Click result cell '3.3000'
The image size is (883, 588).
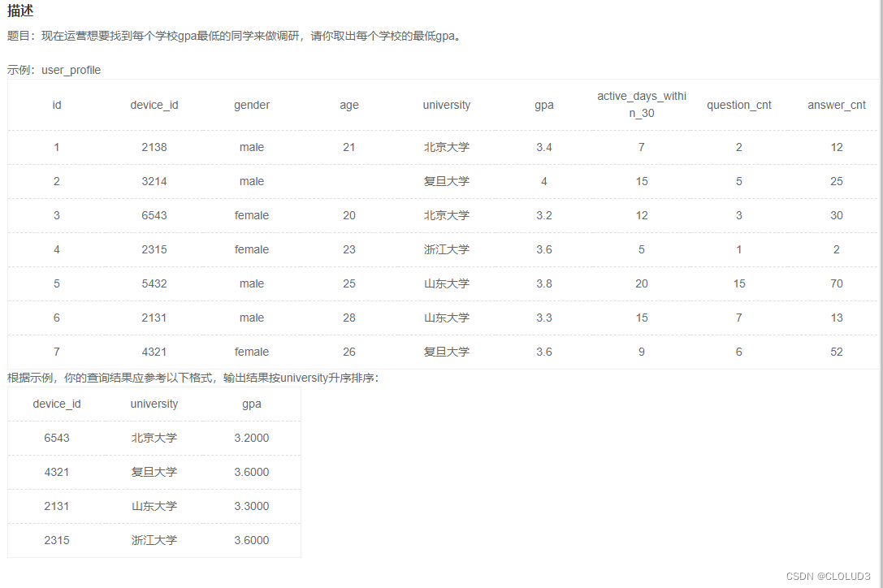[x=252, y=506]
